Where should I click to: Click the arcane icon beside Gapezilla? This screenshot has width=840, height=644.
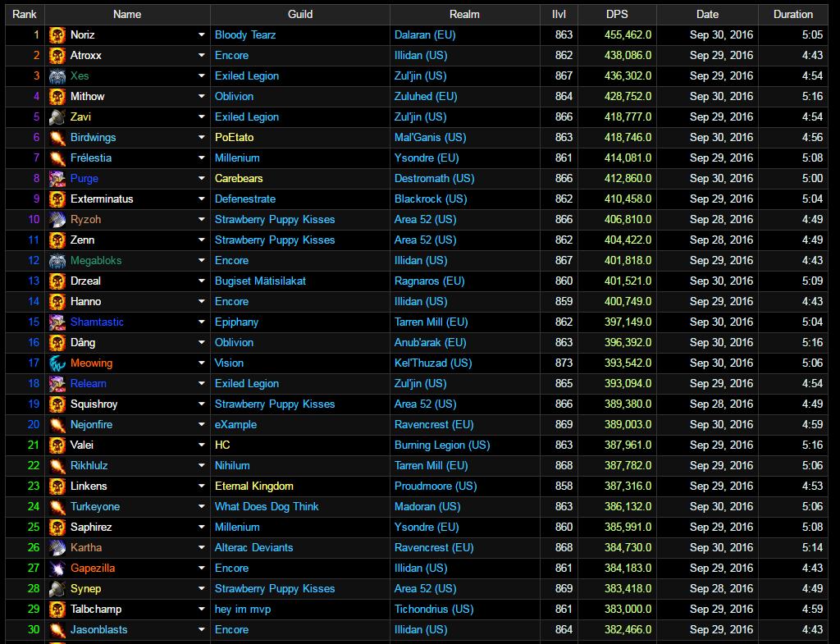[57, 569]
